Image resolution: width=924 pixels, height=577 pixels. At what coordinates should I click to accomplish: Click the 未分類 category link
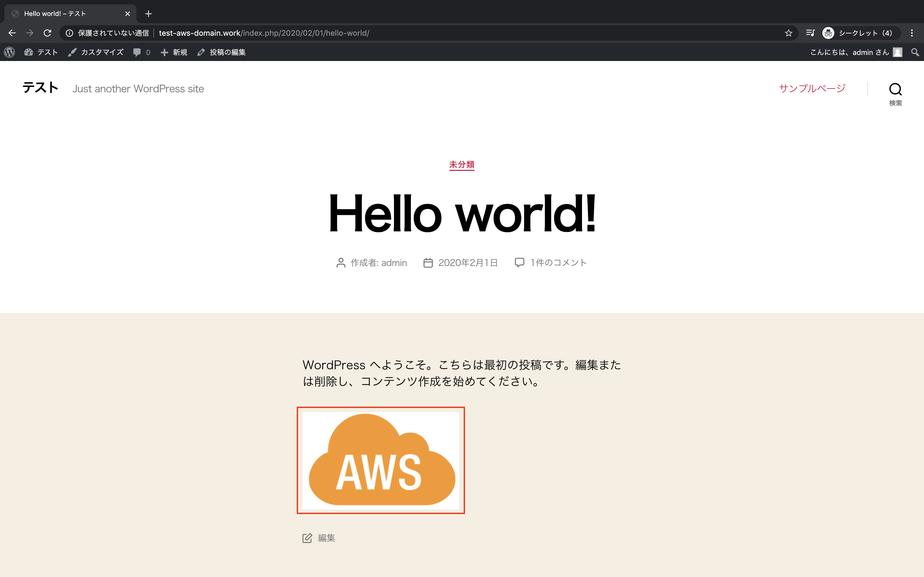pos(462,165)
